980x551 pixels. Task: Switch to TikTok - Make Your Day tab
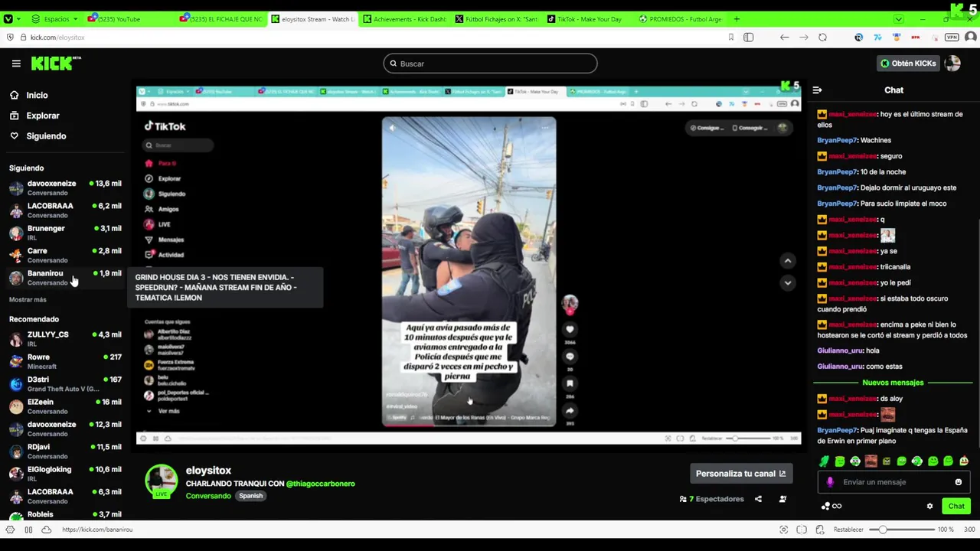click(588, 18)
